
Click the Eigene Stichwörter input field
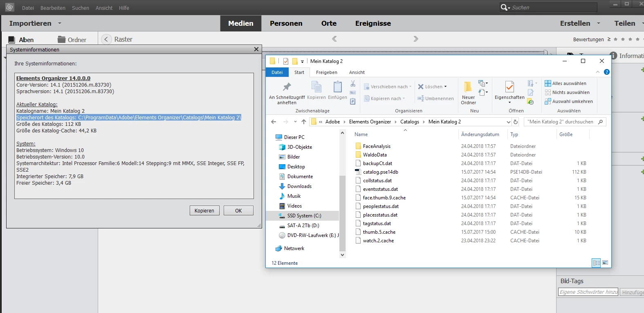(588, 292)
